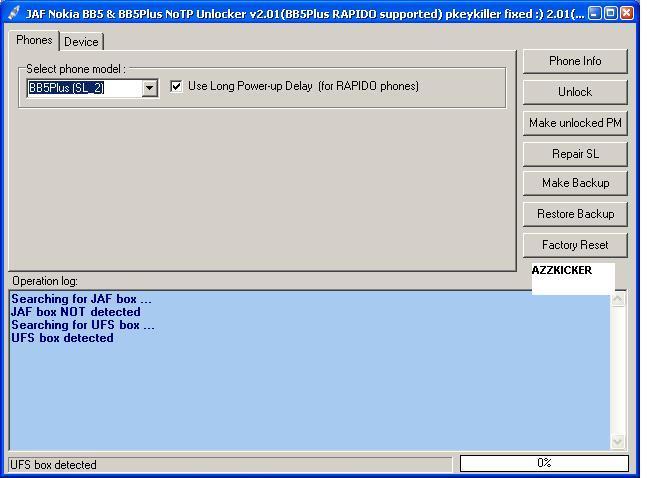The height and width of the screenshot is (478, 651).
Task: Expand the phone model dropdown arrow
Action: click(149, 88)
